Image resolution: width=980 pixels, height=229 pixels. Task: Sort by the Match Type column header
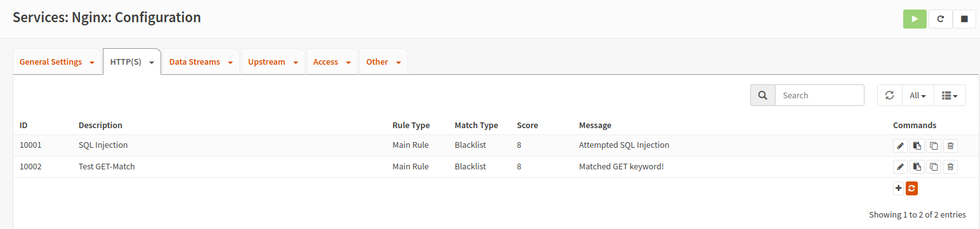pos(476,125)
